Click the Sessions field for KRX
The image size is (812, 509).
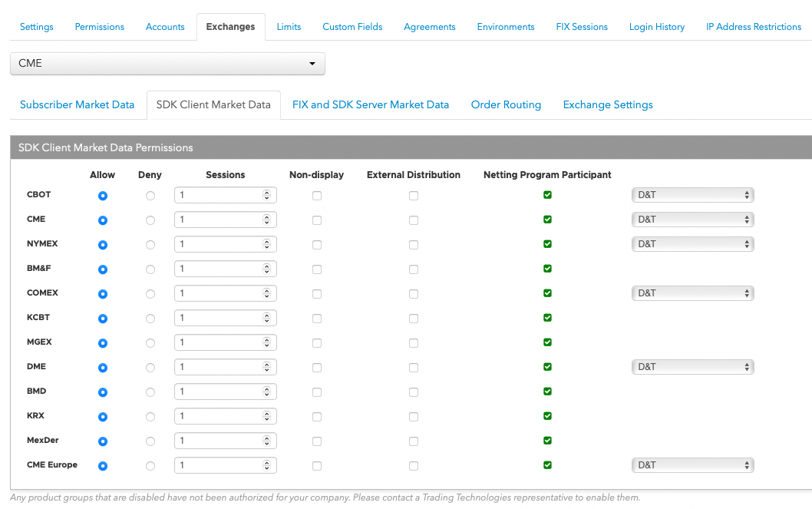226,416
